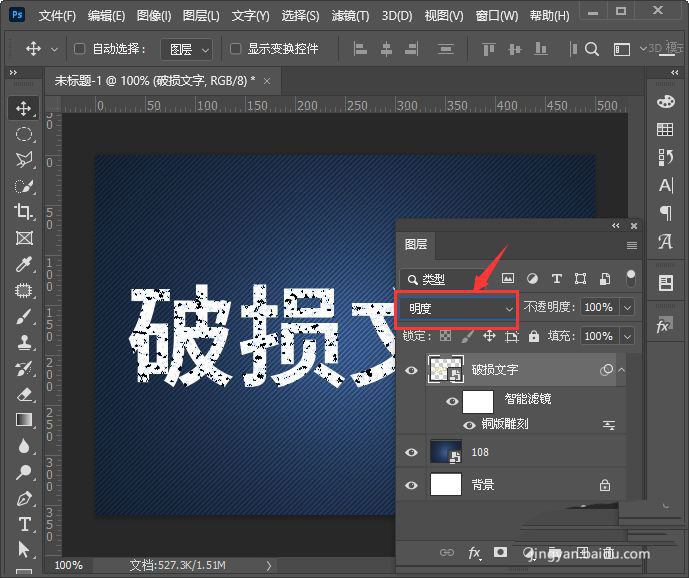Hide the 108 layer
Screen dimensions: 689x578
(411, 452)
